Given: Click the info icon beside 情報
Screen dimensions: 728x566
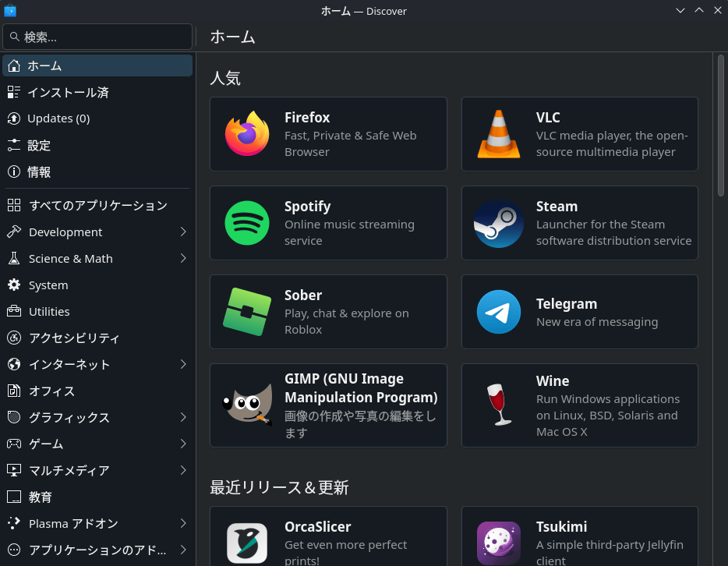Looking at the screenshot, I should tap(14, 172).
